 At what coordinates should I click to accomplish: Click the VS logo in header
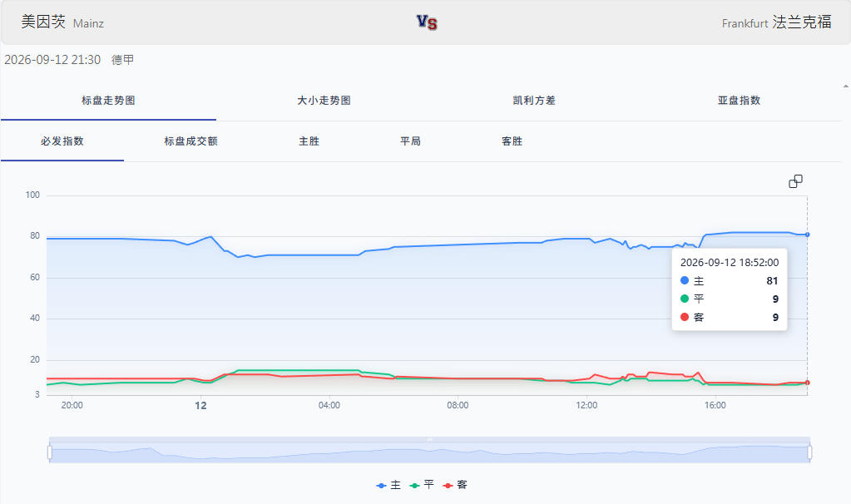tap(427, 22)
